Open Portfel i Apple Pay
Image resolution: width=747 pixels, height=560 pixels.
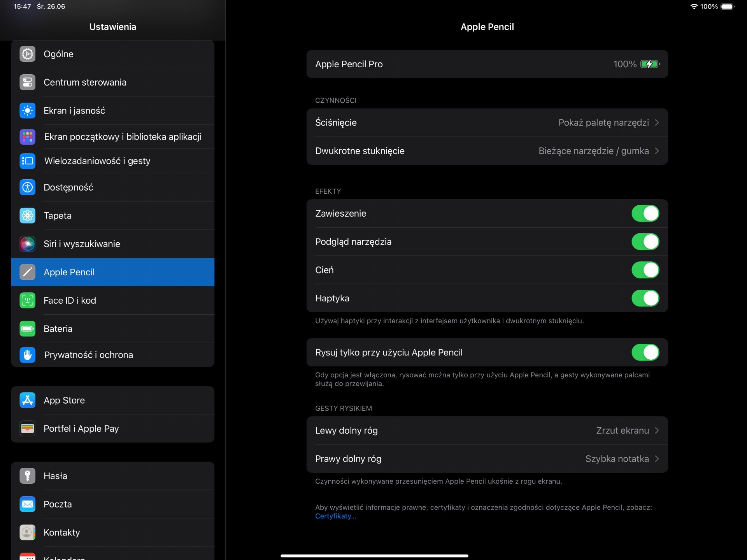pyautogui.click(x=112, y=429)
